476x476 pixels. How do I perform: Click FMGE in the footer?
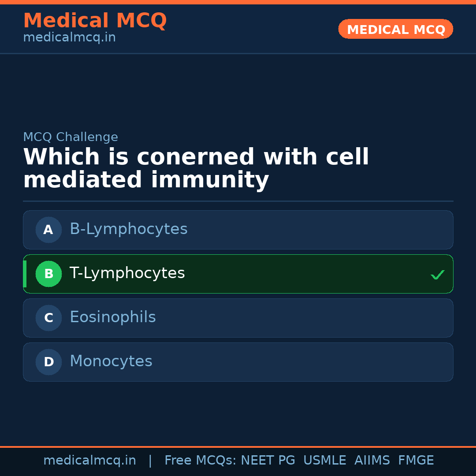click(416, 461)
